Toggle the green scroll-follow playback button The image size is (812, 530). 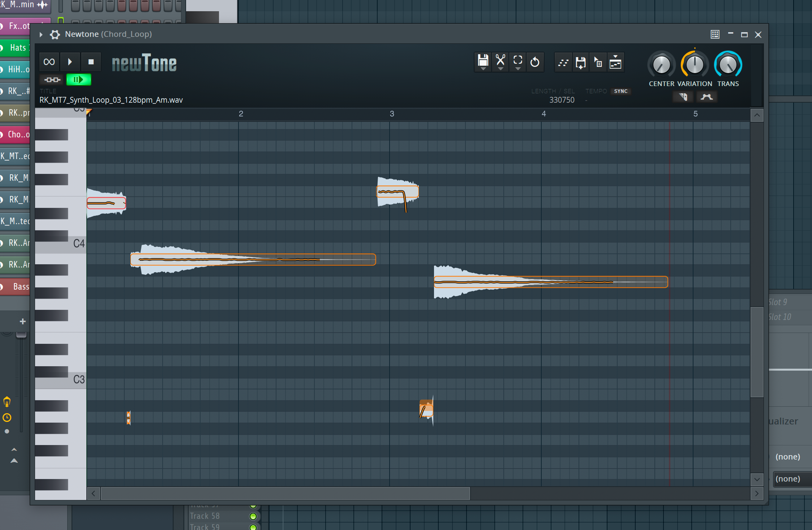pos(79,80)
